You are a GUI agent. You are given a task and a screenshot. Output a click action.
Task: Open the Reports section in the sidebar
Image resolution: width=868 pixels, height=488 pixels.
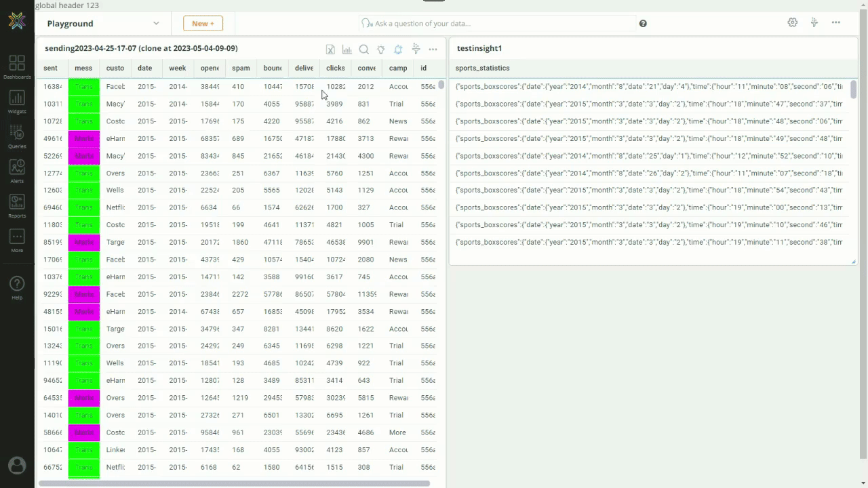[x=17, y=204]
